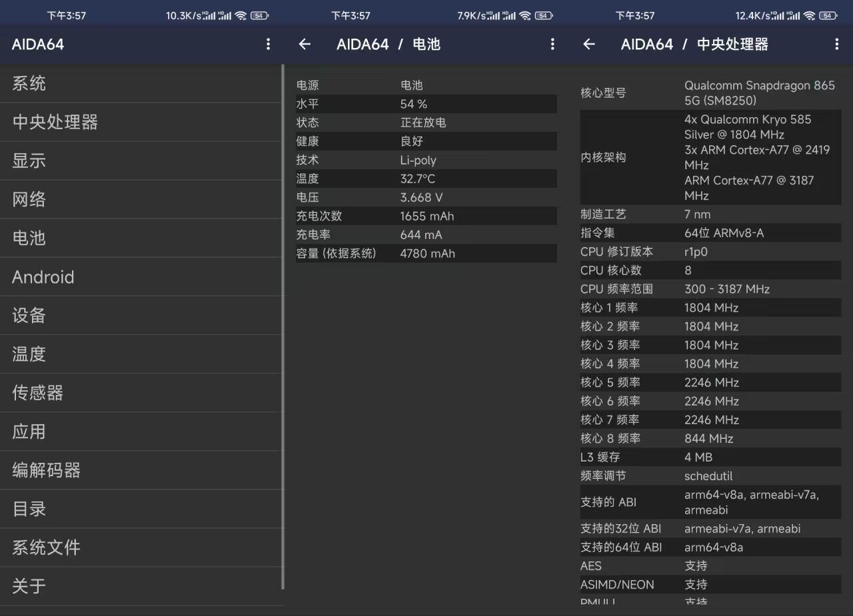Click the 核心 1 频率 row
853x616 pixels.
(x=710, y=308)
